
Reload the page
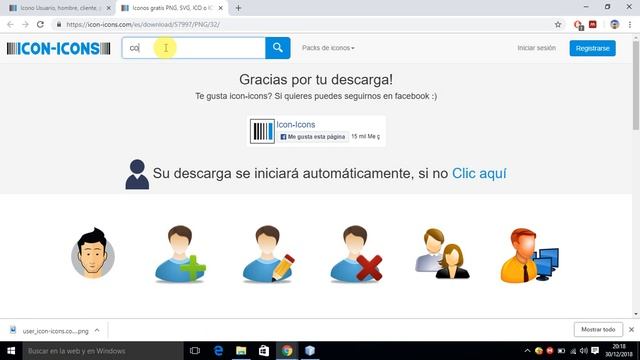point(40,24)
